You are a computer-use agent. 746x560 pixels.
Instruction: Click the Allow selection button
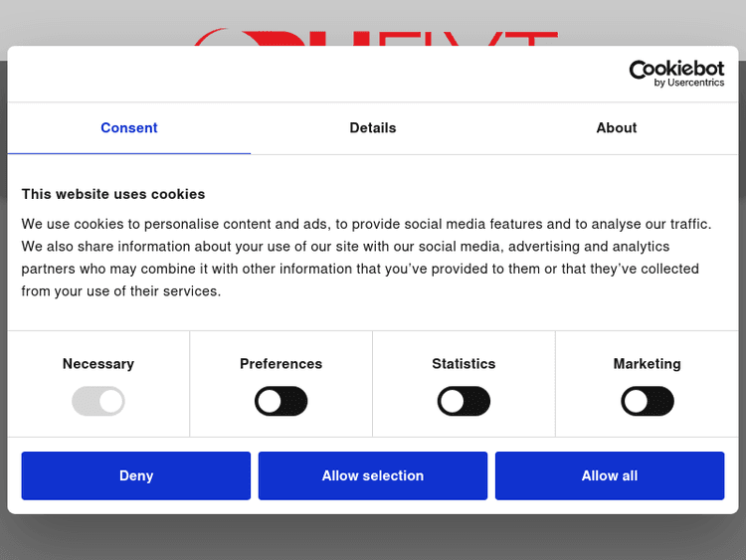[373, 475]
